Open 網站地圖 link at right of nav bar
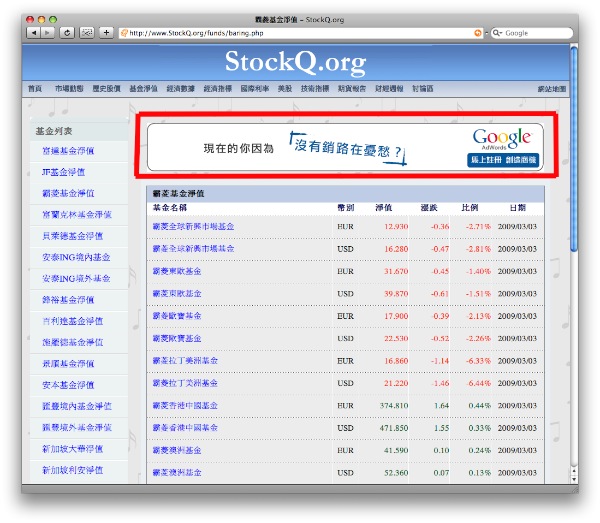 click(551, 89)
